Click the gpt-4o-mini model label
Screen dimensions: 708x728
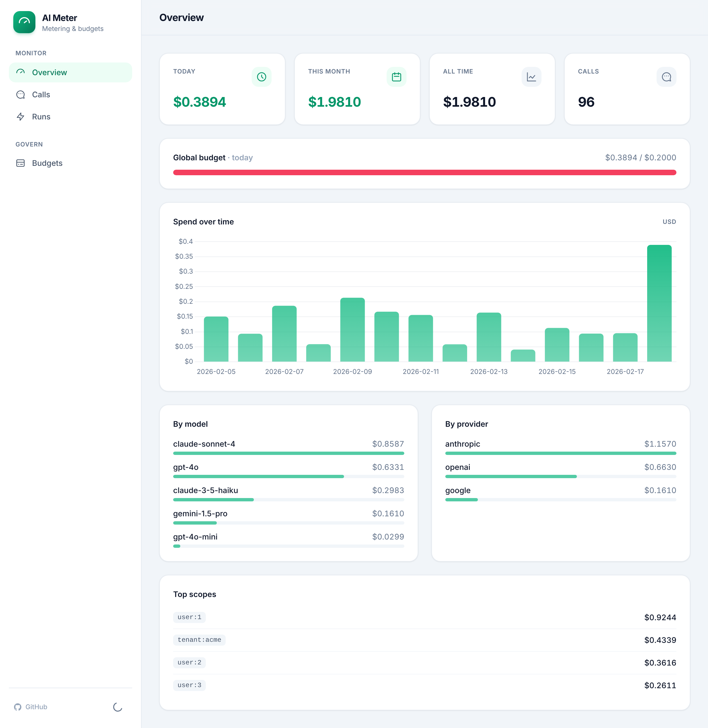click(x=195, y=537)
